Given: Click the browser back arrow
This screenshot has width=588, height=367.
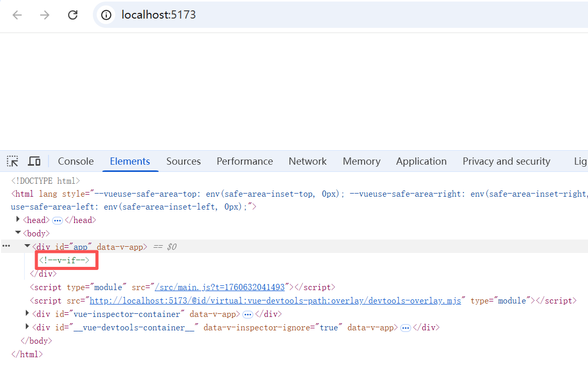Looking at the screenshot, I should [x=17, y=15].
